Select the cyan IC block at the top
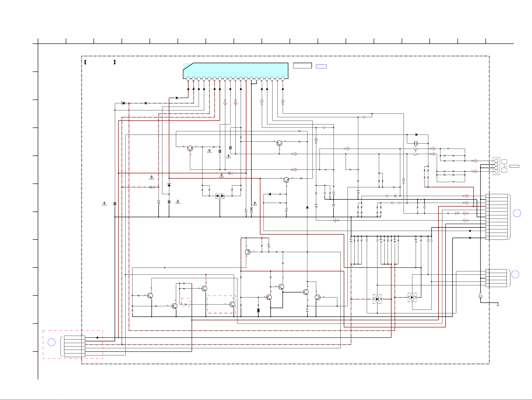Viewport: 532px width, 400px height. pos(235,71)
